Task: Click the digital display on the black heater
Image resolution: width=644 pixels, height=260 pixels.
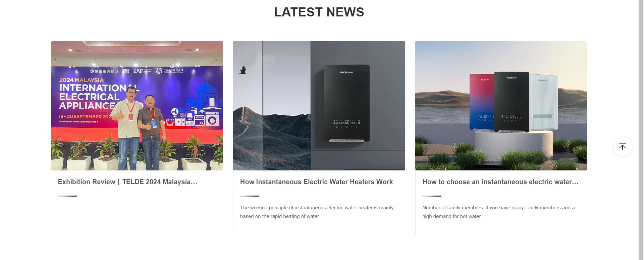Action: pos(346,122)
